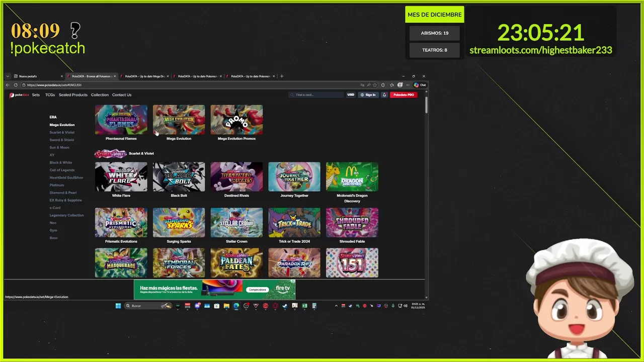The height and width of the screenshot is (362, 644).
Task: Jump to the XY era
Action: click(52, 155)
